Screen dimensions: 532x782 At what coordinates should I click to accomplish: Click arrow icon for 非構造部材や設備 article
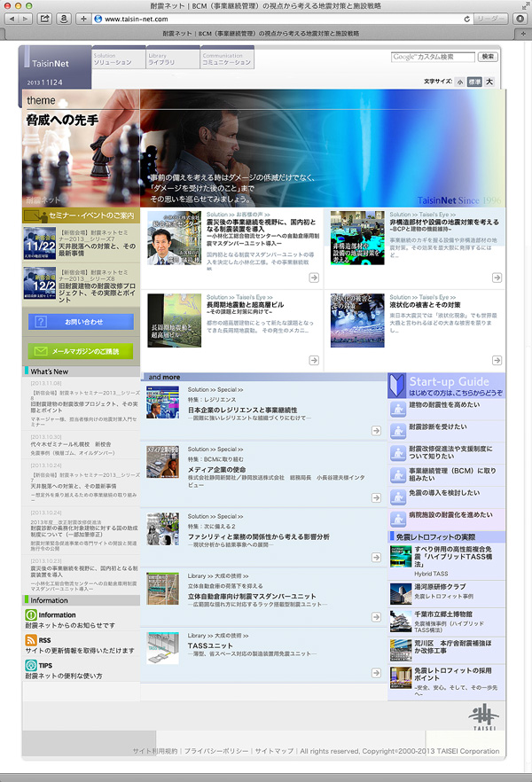(497, 278)
